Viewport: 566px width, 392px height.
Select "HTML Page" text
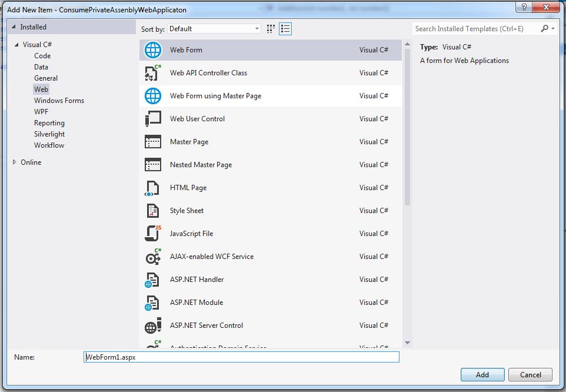pos(188,188)
